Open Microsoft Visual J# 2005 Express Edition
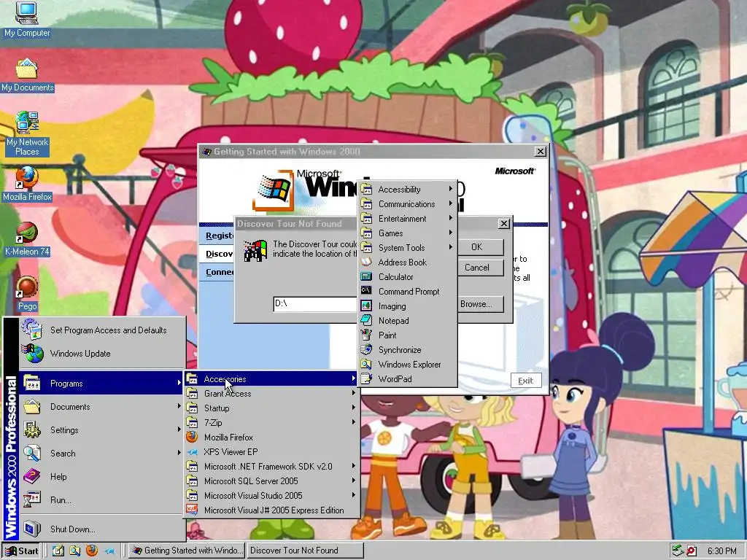 [x=271, y=510]
